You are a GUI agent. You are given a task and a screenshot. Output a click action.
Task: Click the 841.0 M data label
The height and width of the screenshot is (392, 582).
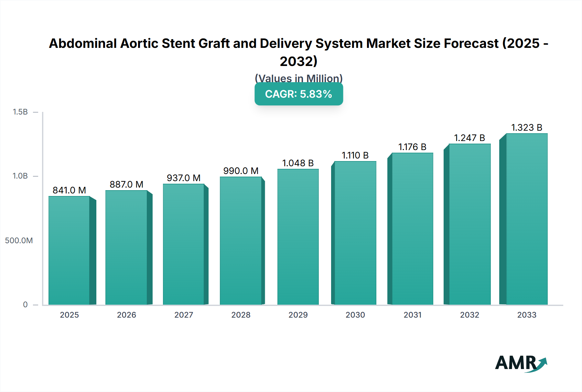[69, 191]
